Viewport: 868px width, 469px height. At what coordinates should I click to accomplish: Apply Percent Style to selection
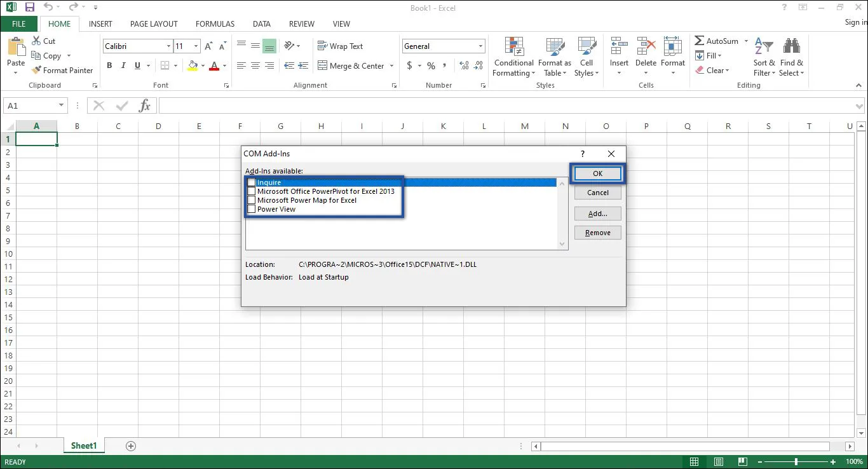click(431, 65)
